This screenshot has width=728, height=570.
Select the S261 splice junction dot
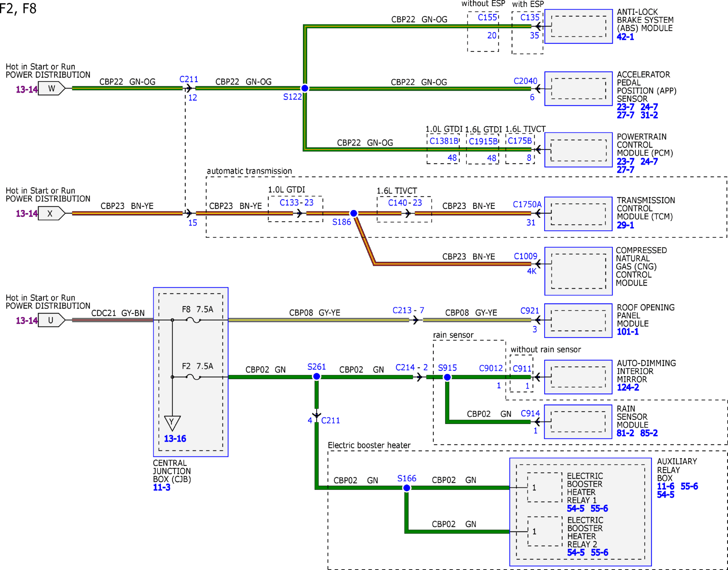point(317,377)
